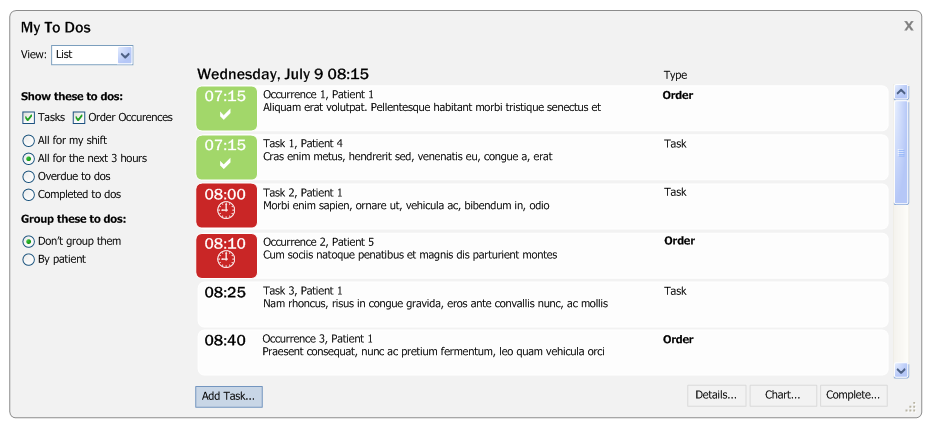Close the My To Dos dialog

coord(908,26)
